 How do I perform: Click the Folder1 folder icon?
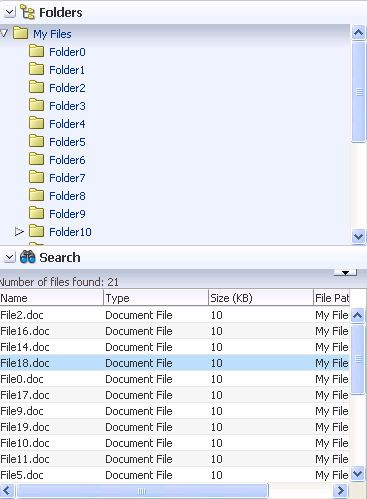pos(36,69)
